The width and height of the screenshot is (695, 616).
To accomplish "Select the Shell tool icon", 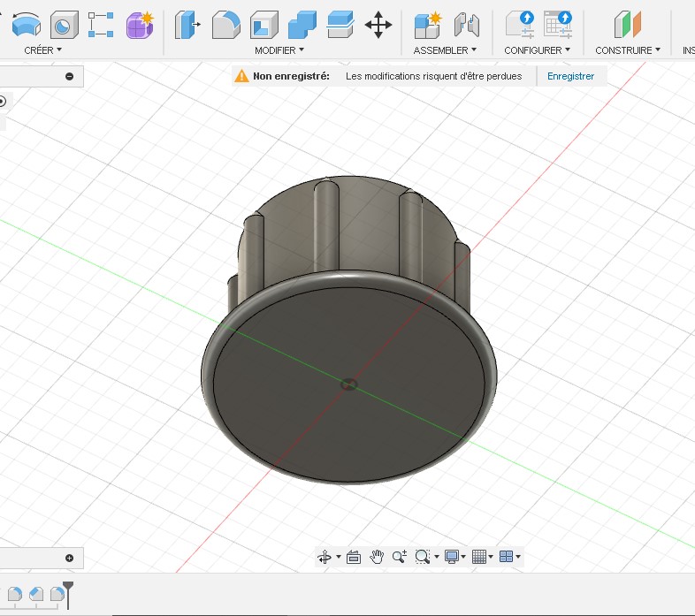I will pos(264,25).
